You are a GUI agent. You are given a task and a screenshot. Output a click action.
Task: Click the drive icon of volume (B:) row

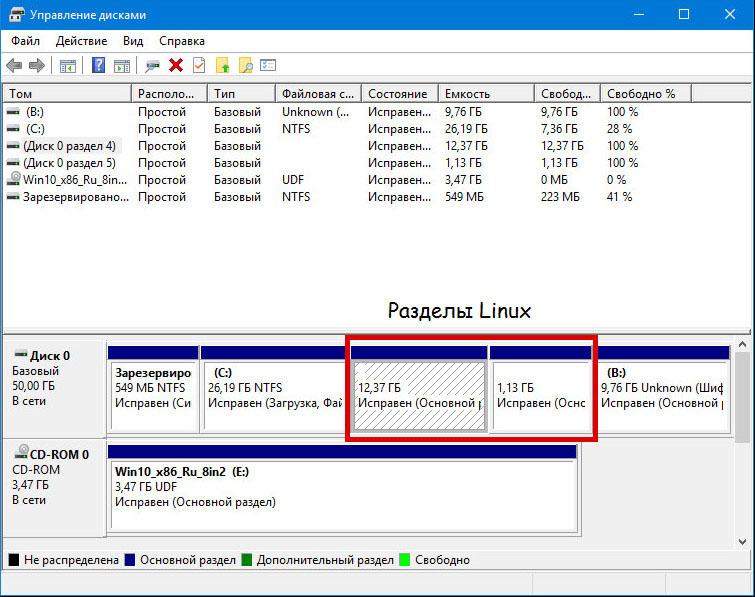click(13, 112)
